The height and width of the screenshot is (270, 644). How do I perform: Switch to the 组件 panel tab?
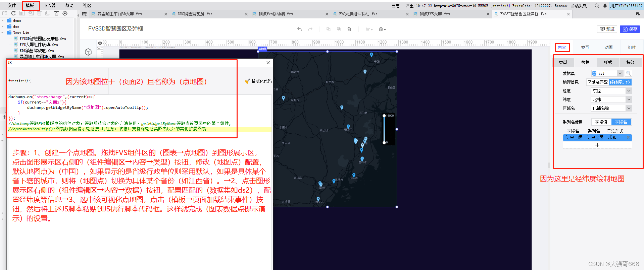(632, 48)
